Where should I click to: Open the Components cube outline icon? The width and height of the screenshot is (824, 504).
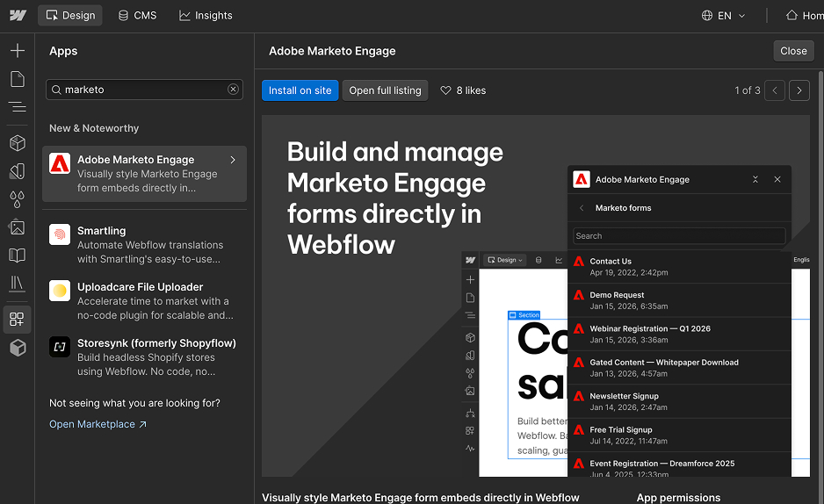(18, 143)
